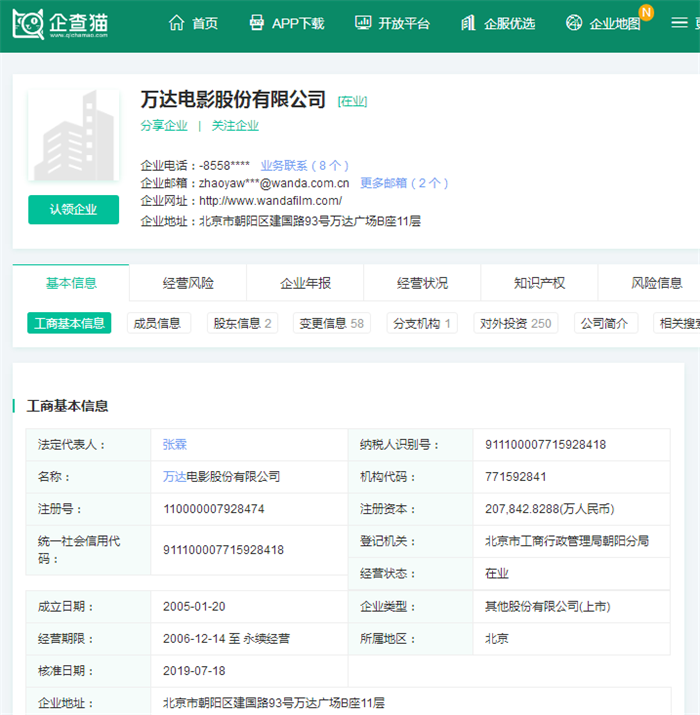Open APP下载 in the top navigation
The width and height of the screenshot is (700, 715).
[x=298, y=23]
